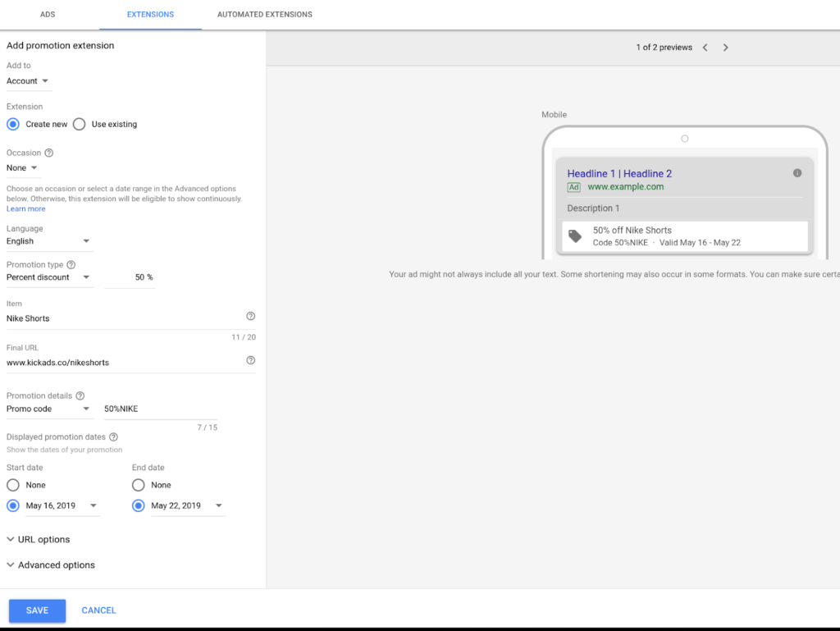Open the Percent discount type dropdown
Viewport: 840px width, 631px height.
click(x=49, y=277)
